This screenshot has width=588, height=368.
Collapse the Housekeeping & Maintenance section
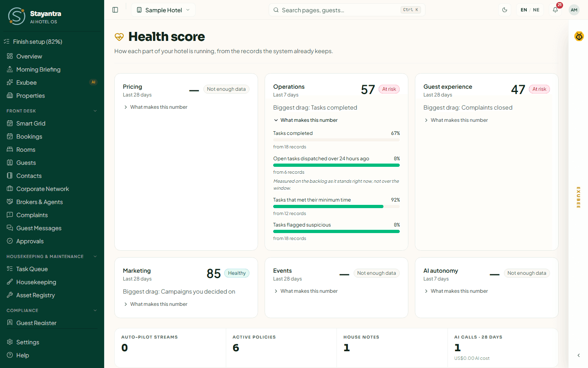point(52,256)
